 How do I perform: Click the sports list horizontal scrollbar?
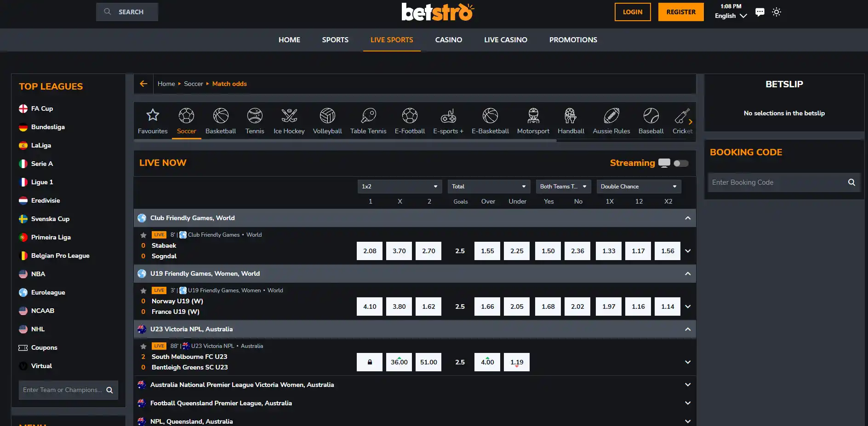345,141
